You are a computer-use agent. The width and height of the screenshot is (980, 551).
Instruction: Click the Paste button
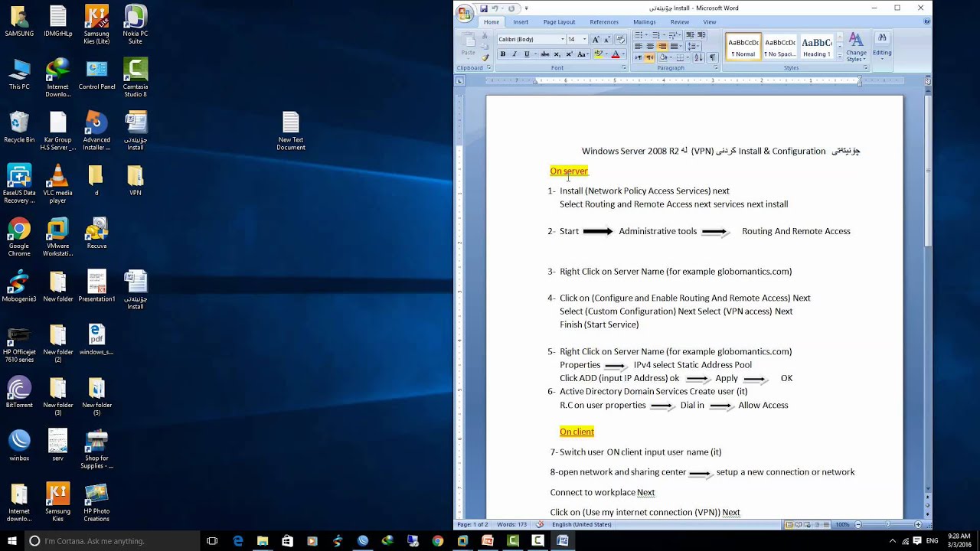point(468,46)
